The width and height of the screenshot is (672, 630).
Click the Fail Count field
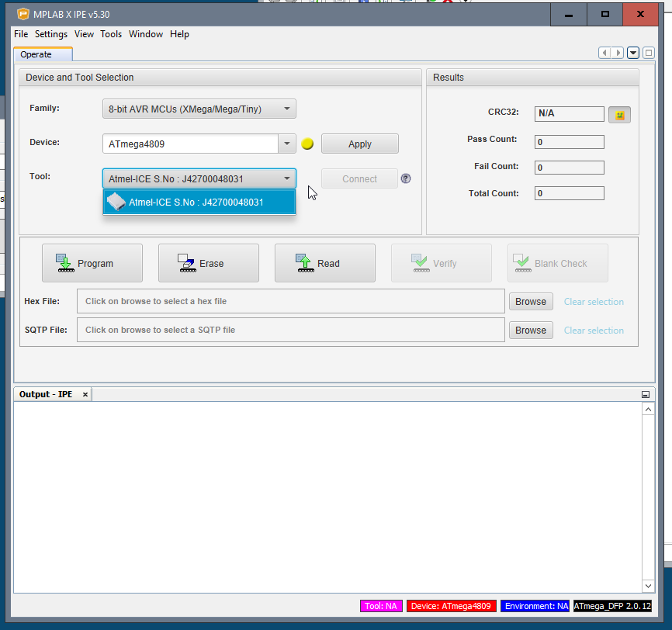point(569,168)
